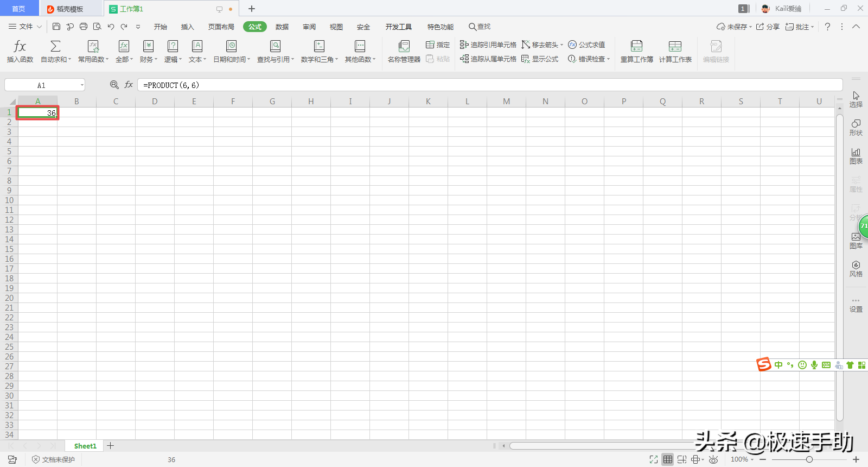Open Lookup and Reference (查找与引用) functions

click(x=276, y=52)
